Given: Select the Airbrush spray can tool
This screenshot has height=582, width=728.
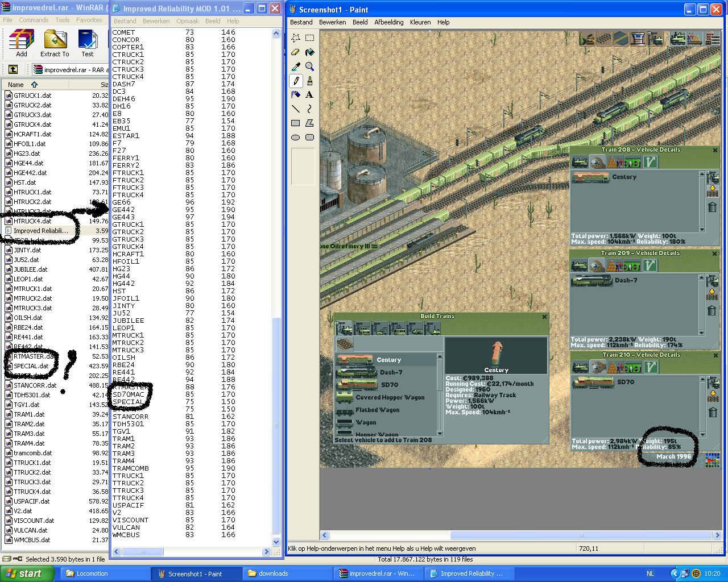Looking at the screenshot, I should pyautogui.click(x=296, y=95).
